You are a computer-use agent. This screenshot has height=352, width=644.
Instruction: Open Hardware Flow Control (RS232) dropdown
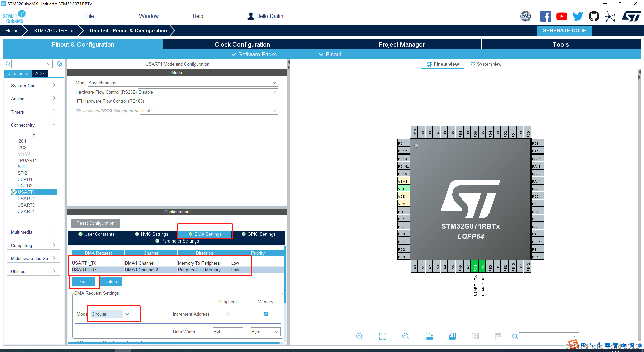click(x=208, y=92)
